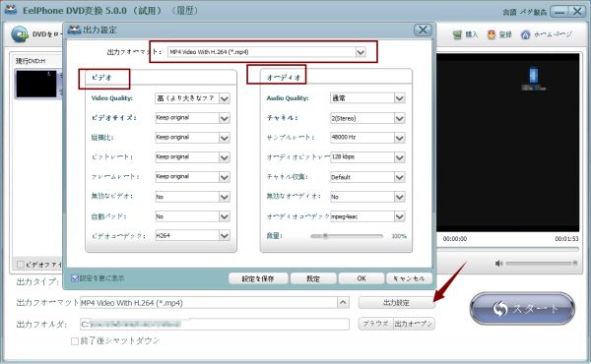
Task: Toggle the 設定を更に表示 checkbox
Action: pyautogui.click(x=75, y=278)
